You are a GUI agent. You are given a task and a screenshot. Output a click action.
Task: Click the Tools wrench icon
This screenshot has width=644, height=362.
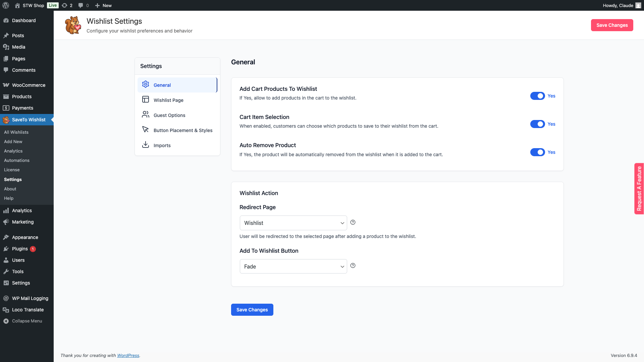tap(6, 271)
